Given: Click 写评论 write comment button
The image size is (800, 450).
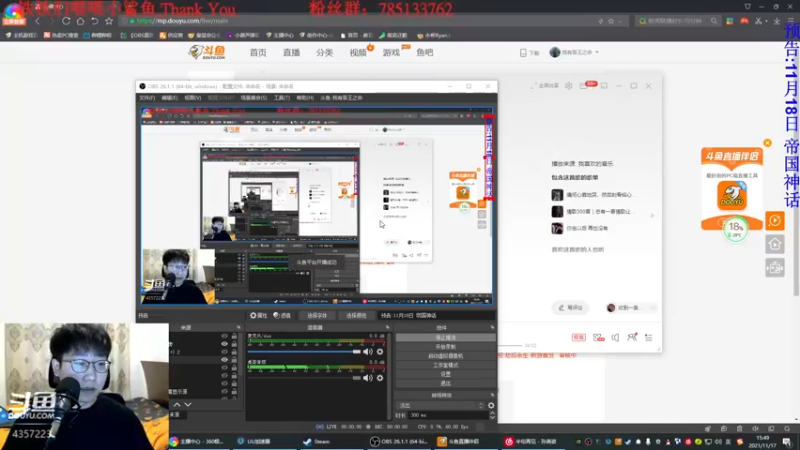Looking at the screenshot, I should point(570,308).
